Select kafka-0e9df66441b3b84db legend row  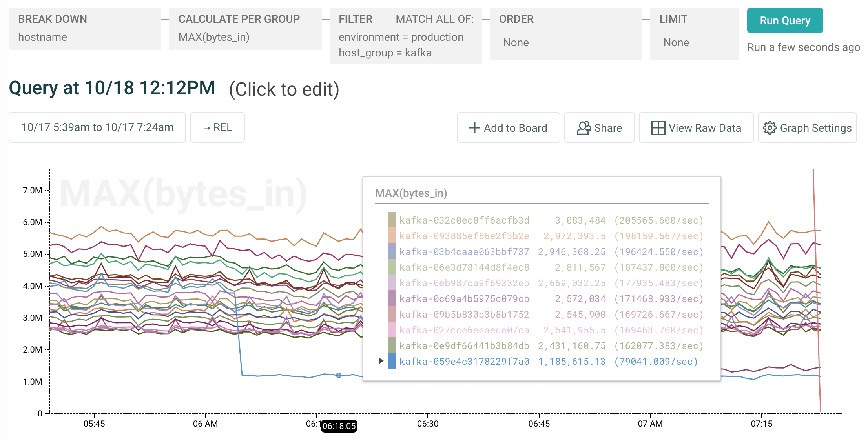464,346
